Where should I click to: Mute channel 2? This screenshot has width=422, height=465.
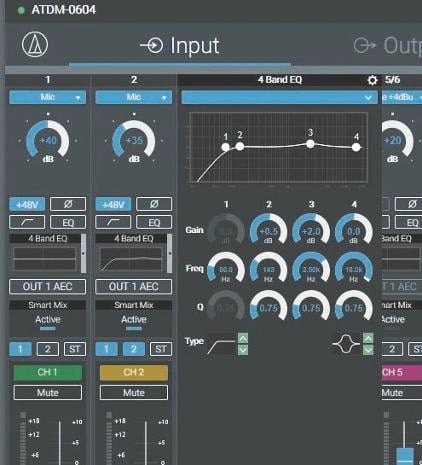click(x=134, y=393)
